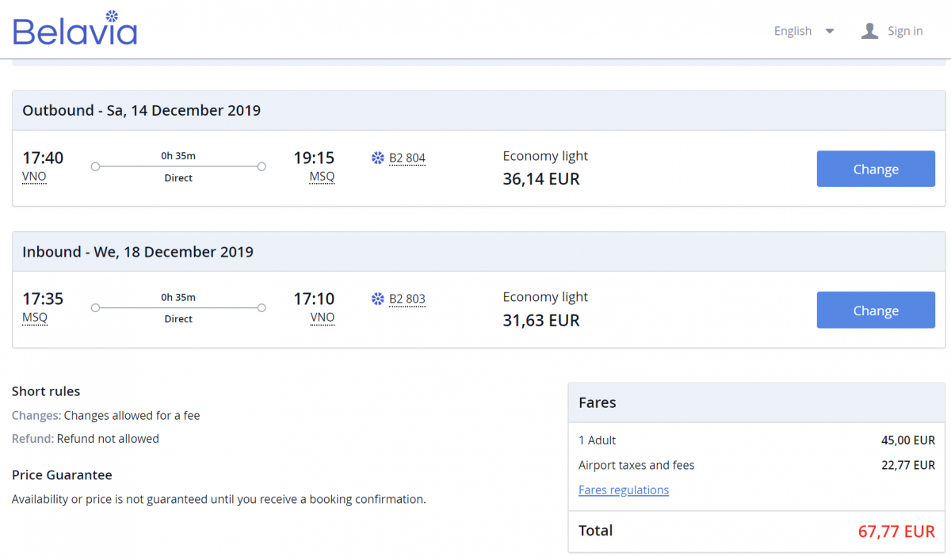Click Sign in

point(905,31)
